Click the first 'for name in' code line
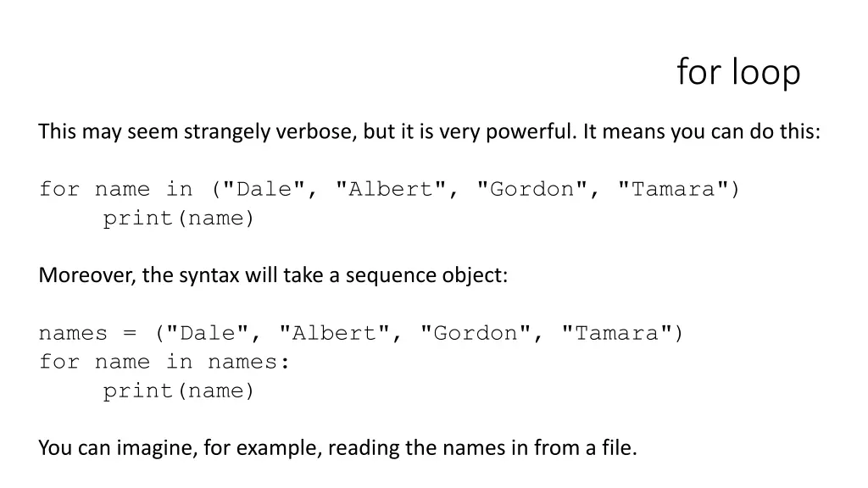The height and width of the screenshot is (488, 868). click(x=389, y=189)
